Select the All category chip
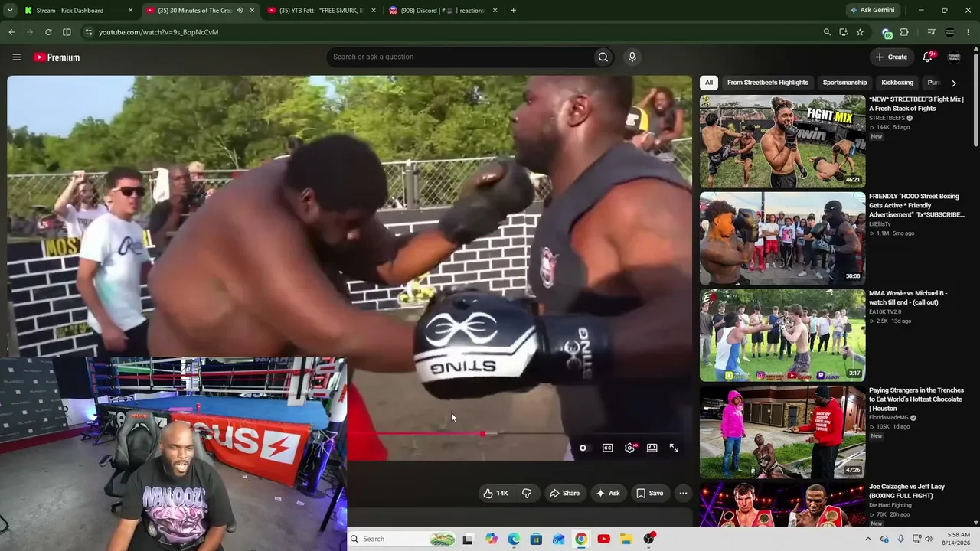Image resolution: width=980 pixels, height=551 pixels. point(709,83)
